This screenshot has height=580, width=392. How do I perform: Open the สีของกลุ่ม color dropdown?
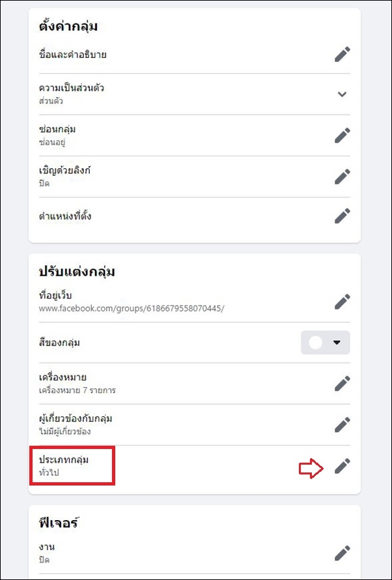326,343
